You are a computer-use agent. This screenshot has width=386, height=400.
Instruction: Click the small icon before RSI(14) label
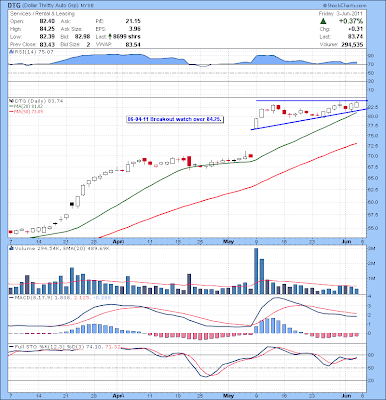(11, 52)
